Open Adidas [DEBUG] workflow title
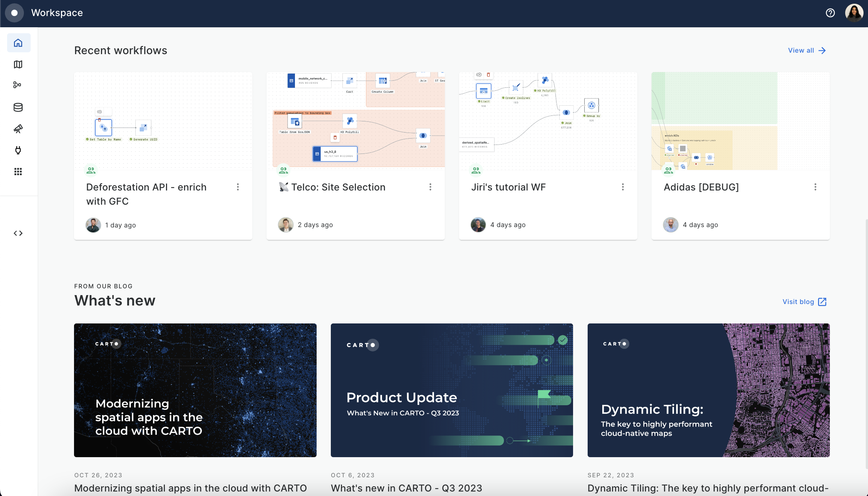The width and height of the screenshot is (868, 496). (701, 187)
